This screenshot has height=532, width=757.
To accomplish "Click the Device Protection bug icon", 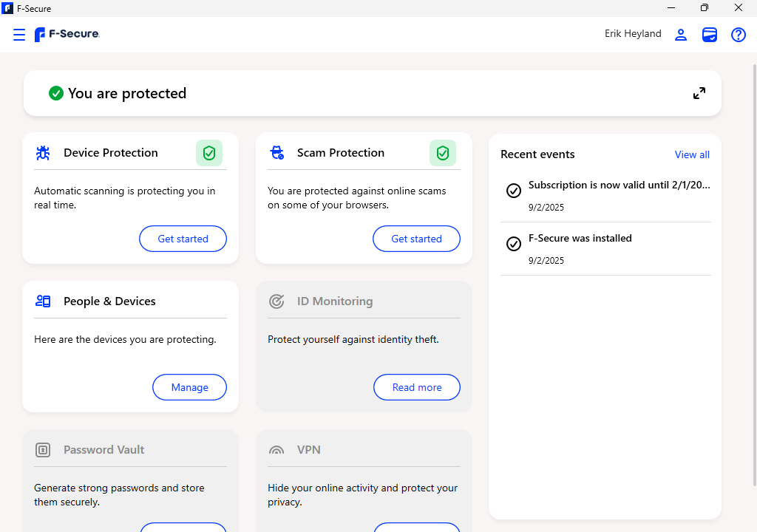I will click(x=43, y=153).
